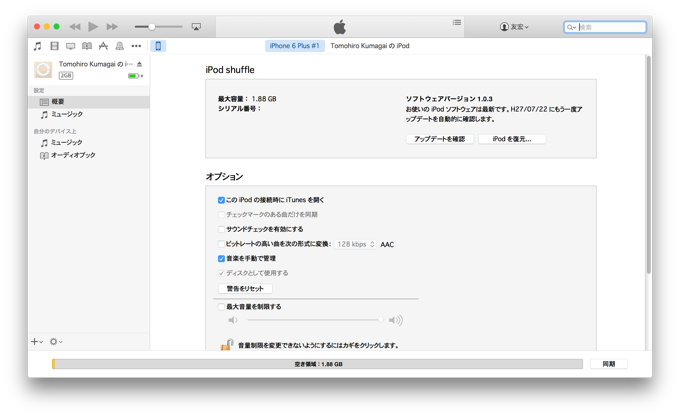
Task: Select ミュージック under 設定
Action: coord(89,114)
